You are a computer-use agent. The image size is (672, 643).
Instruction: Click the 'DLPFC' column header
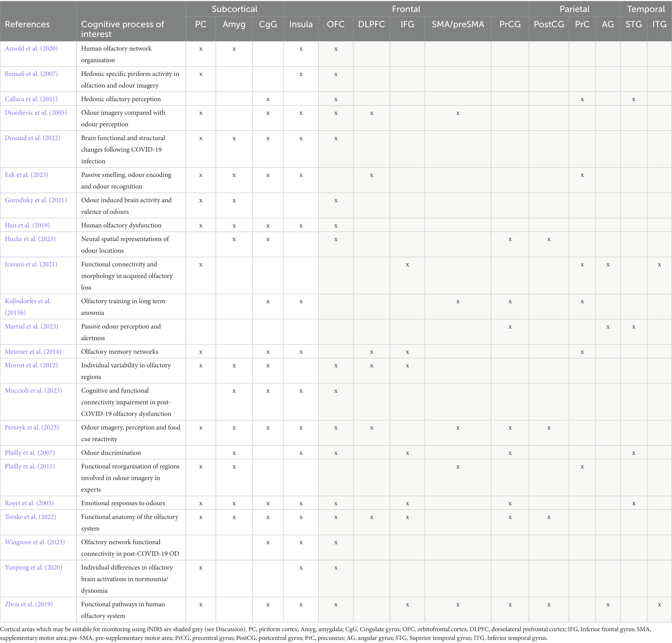click(x=371, y=24)
